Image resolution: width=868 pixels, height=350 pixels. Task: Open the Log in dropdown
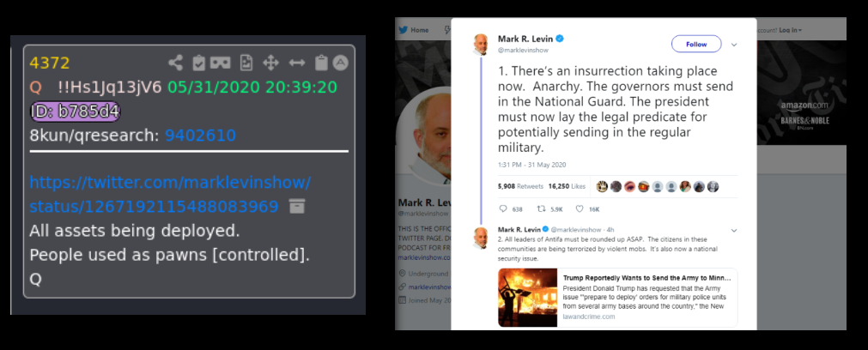(790, 30)
